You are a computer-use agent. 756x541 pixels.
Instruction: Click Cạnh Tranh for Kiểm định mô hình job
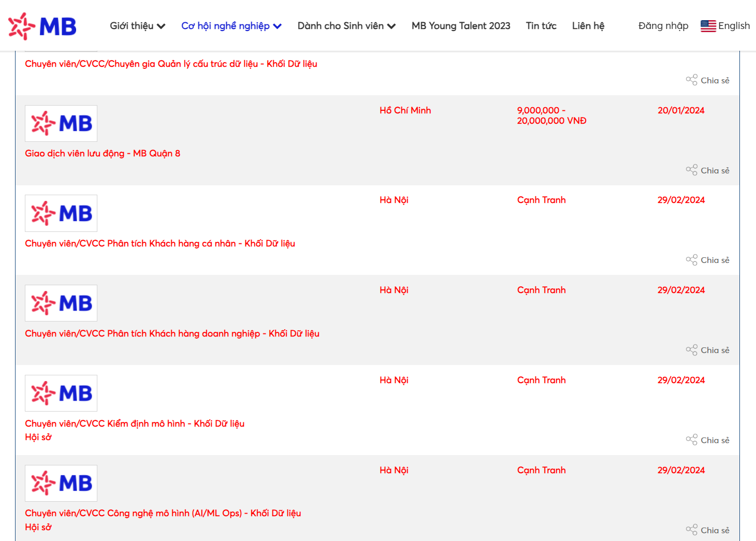[x=541, y=380]
